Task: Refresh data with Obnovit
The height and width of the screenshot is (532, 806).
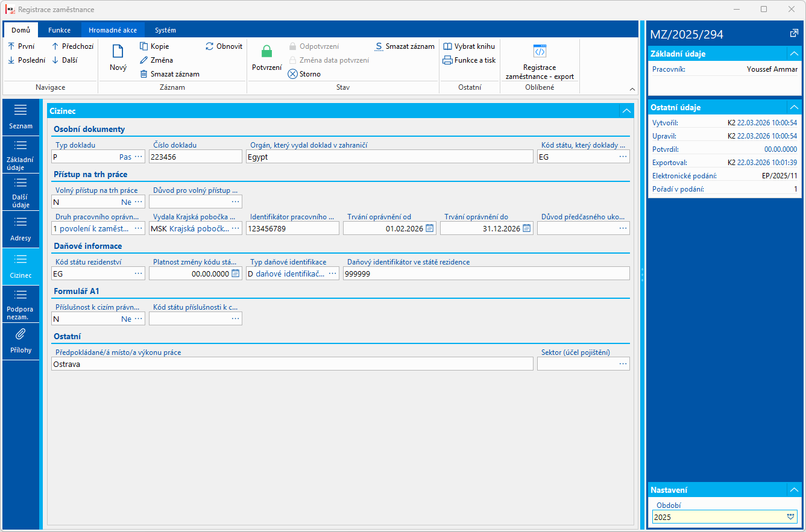Action: click(x=224, y=46)
